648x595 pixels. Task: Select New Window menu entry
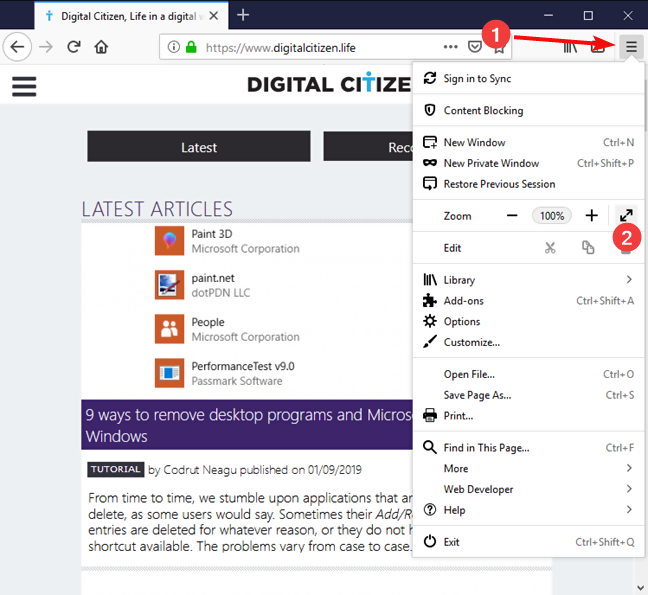pyautogui.click(x=529, y=143)
